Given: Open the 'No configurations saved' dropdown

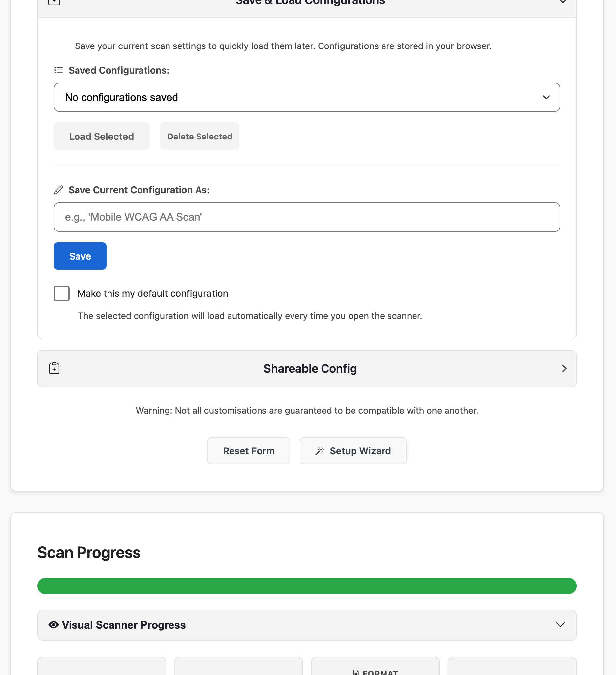Looking at the screenshot, I should [x=307, y=97].
